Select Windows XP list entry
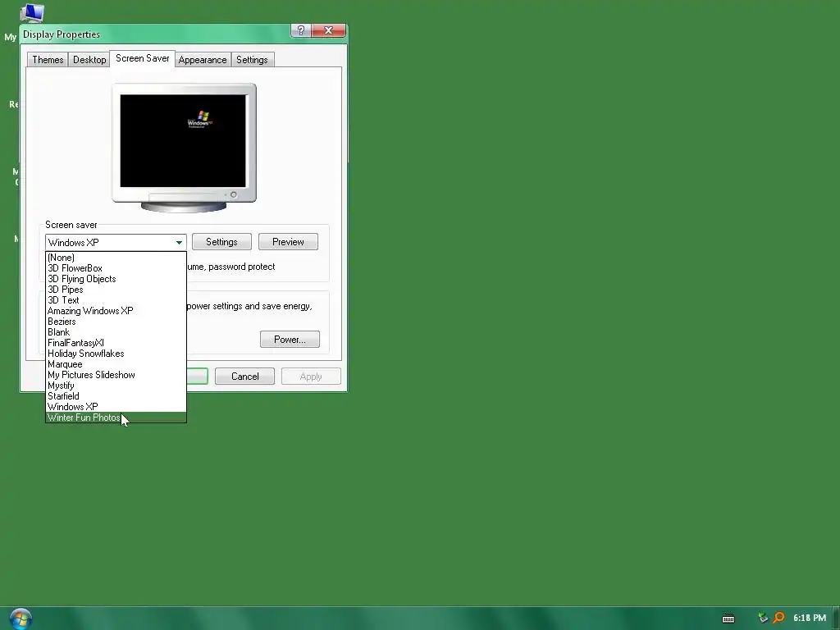 pos(116,407)
